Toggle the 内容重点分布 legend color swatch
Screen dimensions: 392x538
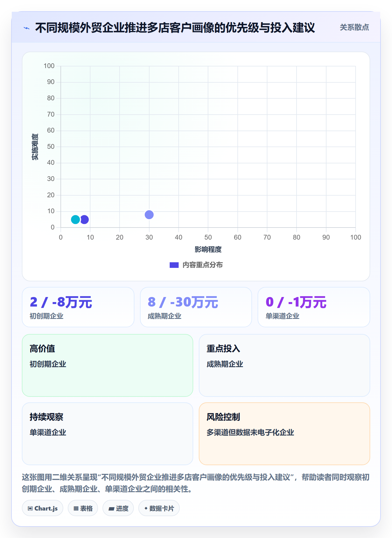174,265
